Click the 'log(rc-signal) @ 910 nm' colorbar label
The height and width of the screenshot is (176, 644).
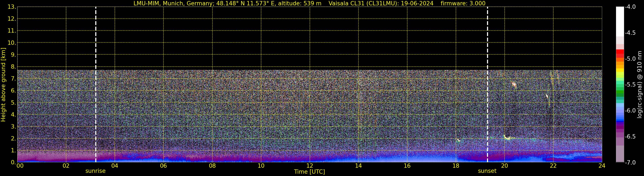[x=640, y=85]
